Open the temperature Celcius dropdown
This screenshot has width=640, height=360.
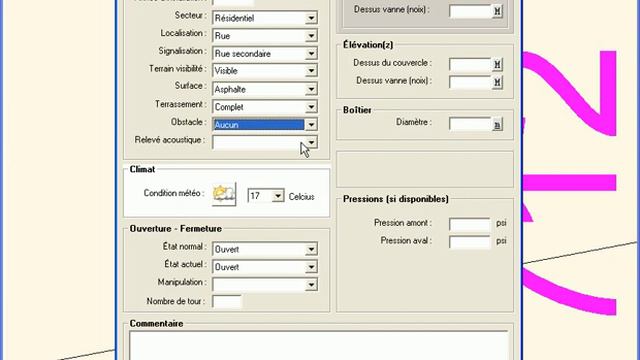(278, 196)
